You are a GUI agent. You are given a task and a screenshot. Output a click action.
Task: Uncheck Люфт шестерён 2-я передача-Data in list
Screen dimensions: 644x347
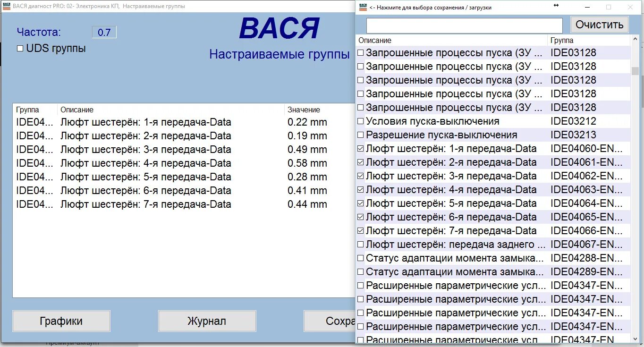pos(361,162)
